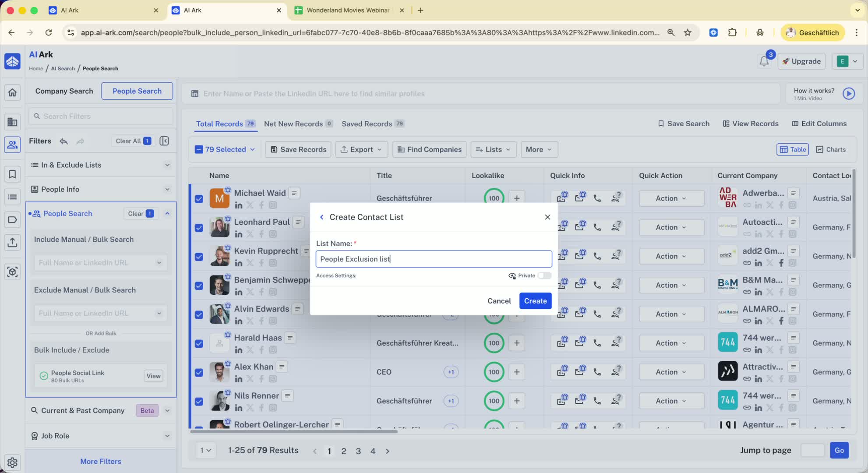Click the notifications bell icon
The height and width of the screenshot is (473, 868).
764,61
